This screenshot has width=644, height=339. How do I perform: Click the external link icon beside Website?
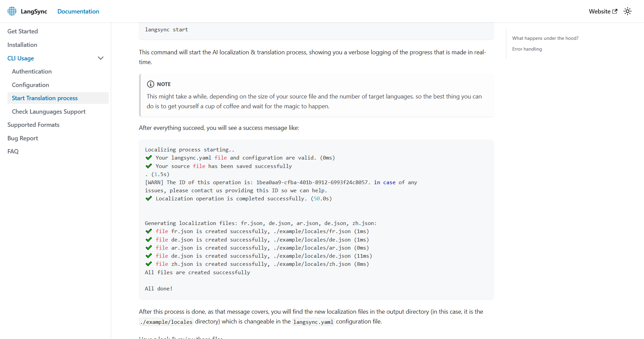pos(615,11)
